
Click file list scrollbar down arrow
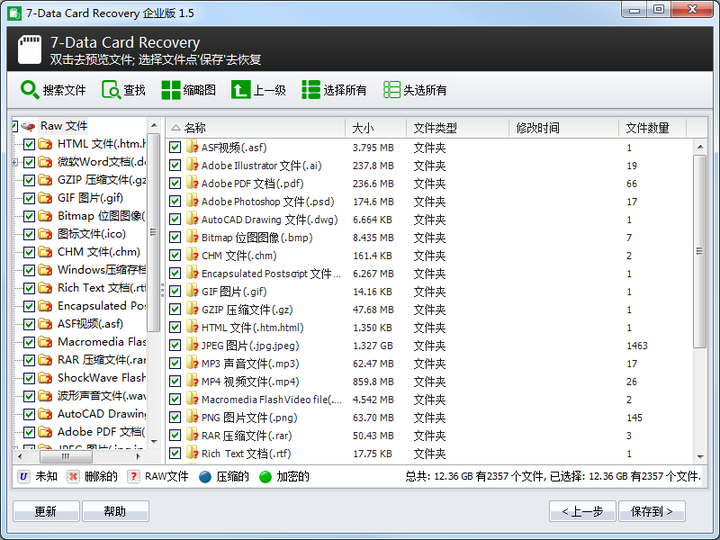pyautogui.click(x=700, y=456)
